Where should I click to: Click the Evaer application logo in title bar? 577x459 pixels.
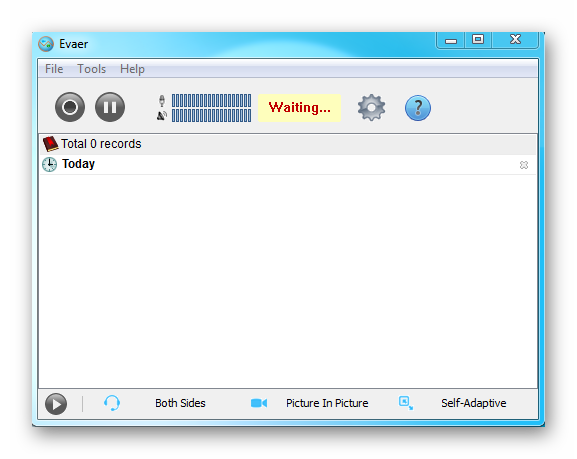(x=46, y=44)
